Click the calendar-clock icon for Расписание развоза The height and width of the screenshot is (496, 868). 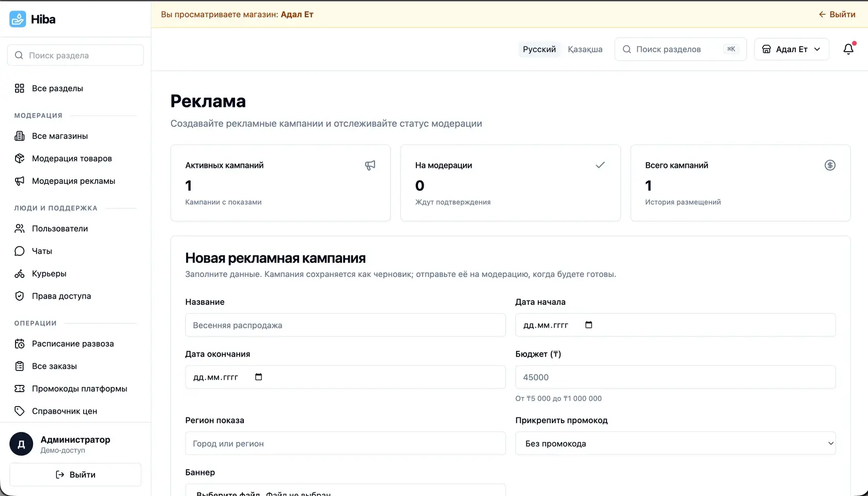20,344
